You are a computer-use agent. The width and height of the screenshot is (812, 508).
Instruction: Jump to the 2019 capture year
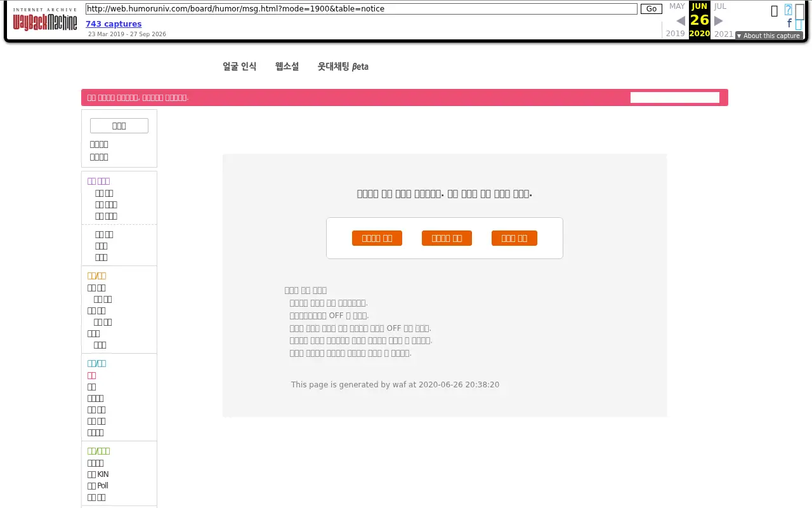tap(675, 34)
